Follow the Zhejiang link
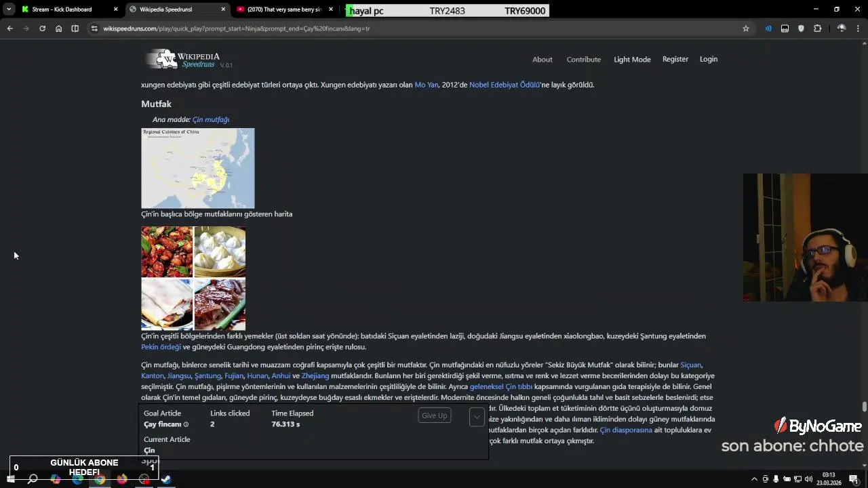 point(315,375)
